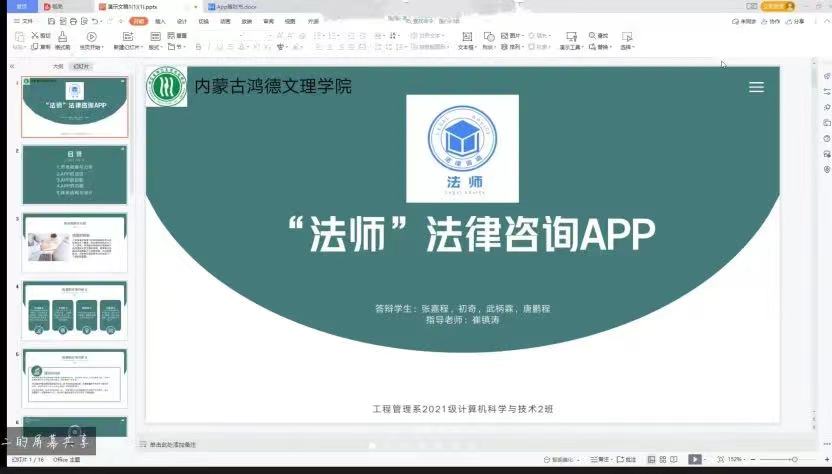Click the 法师 app logo image on slide
Viewport: 832px width, 474px height.
[462, 149]
